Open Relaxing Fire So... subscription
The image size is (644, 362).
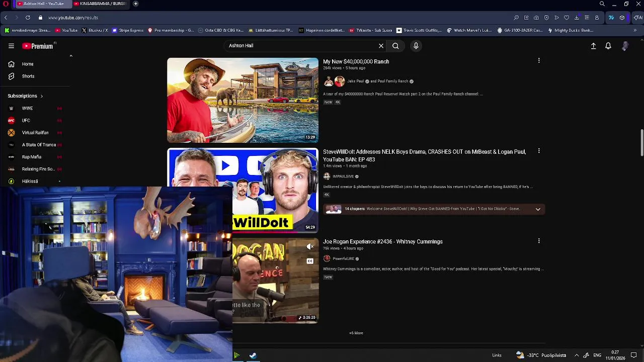(x=38, y=169)
